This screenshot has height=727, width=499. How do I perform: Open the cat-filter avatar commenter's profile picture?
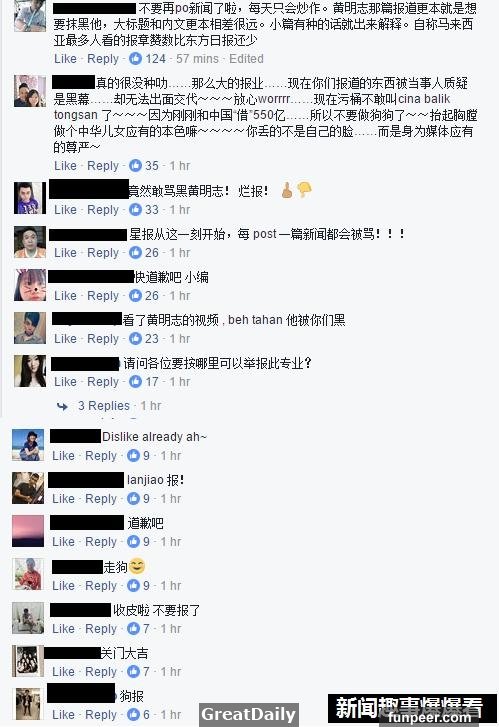(30, 285)
